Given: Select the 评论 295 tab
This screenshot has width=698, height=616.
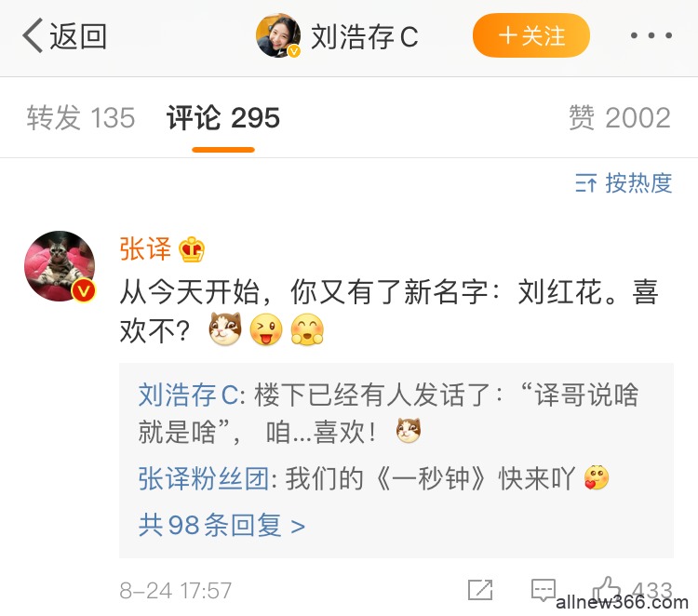Looking at the screenshot, I should [x=223, y=118].
